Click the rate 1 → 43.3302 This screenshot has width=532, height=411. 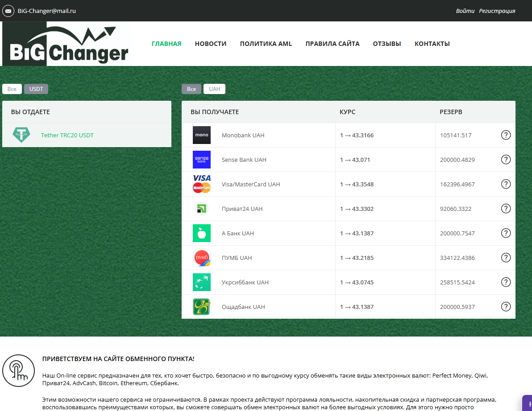point(357,209)
